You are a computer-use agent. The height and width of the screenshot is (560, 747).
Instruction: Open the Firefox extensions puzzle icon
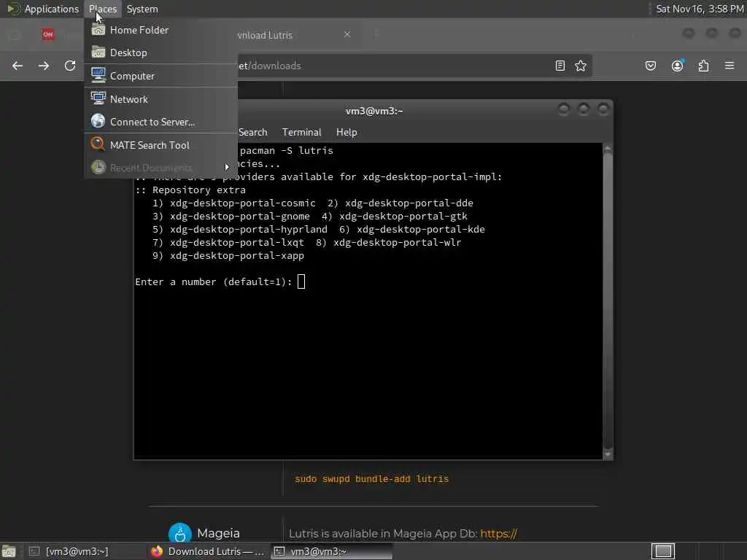[x=704, y=66]
